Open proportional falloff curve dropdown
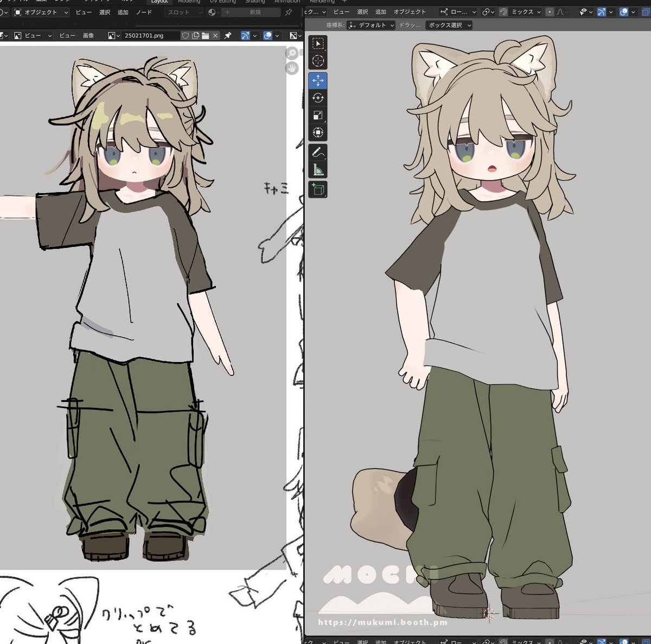This screenshot has width=651, height=644. tap(562, 11)
